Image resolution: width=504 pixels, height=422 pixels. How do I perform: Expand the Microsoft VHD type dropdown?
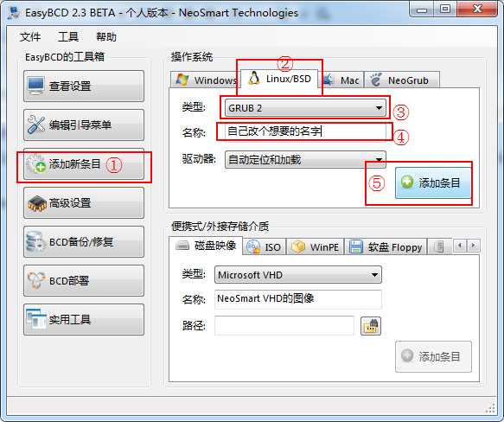pos(298,275)
